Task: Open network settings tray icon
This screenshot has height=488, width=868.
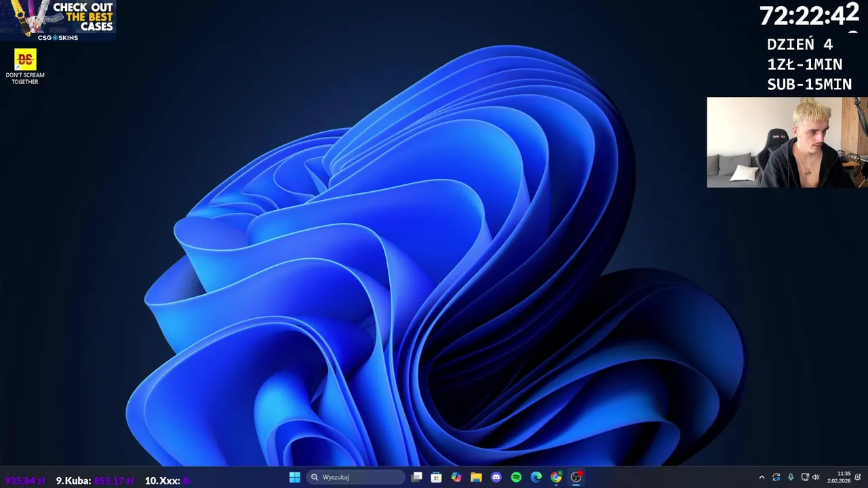Action: tap(805, 477)
